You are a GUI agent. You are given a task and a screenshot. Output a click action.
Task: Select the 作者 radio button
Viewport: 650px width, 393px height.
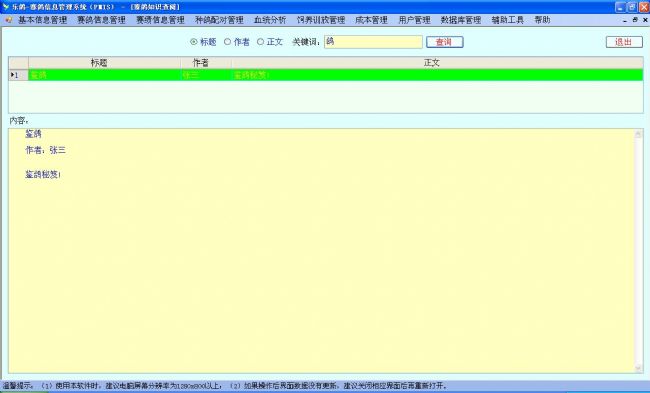click(x=227, y=42)
